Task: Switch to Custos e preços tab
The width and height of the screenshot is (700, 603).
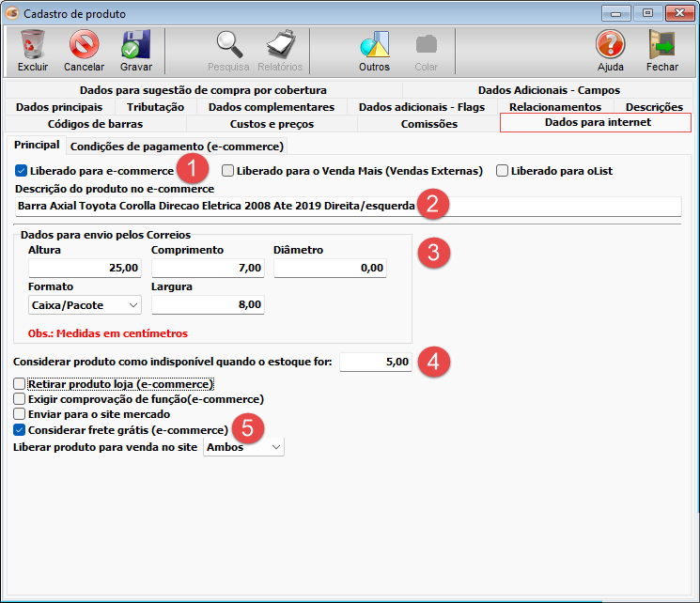Action: 272,124
